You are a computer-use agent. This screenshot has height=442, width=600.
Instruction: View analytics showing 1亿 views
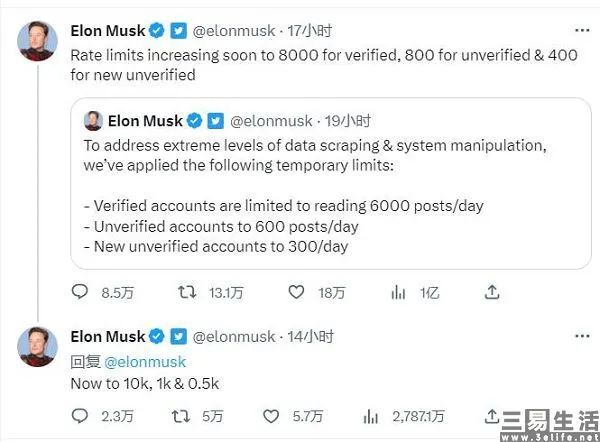(x=399, y=292)
